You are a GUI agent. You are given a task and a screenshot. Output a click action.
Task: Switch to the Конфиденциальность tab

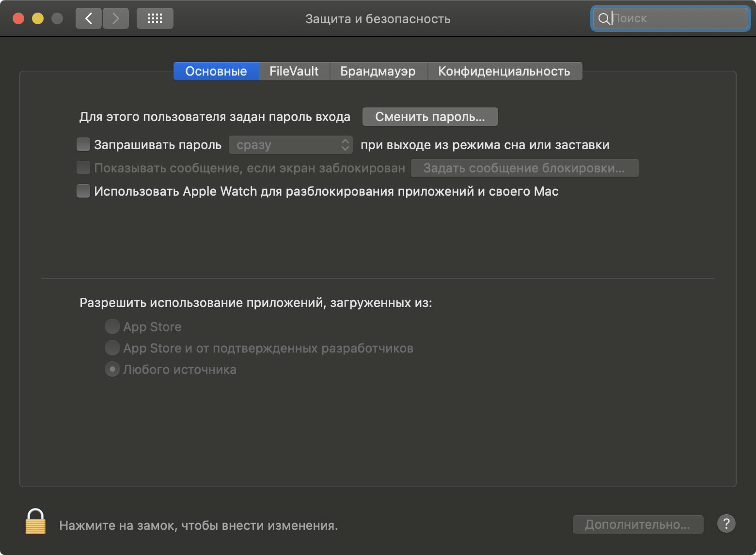pyautogui.click(x=504, y=71)
